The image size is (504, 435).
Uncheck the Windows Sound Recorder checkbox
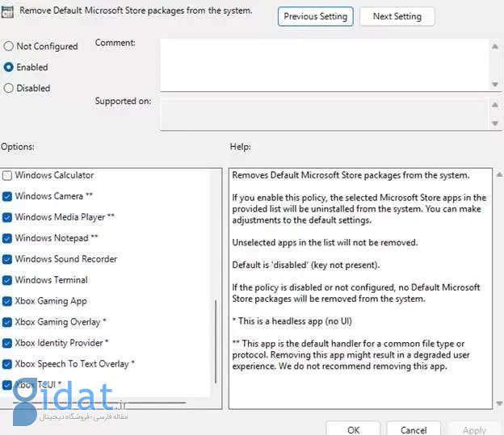pyautogui.click(x=7, y=259)
